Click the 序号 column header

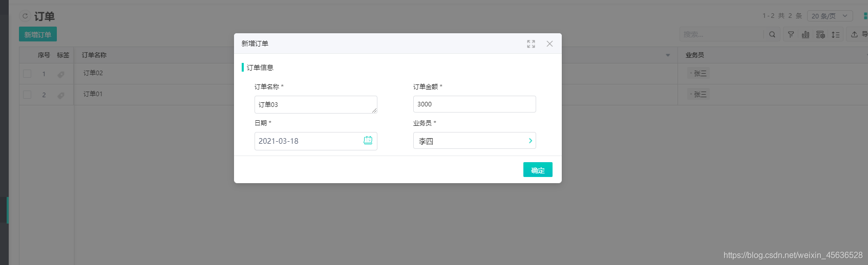point(44,55)
